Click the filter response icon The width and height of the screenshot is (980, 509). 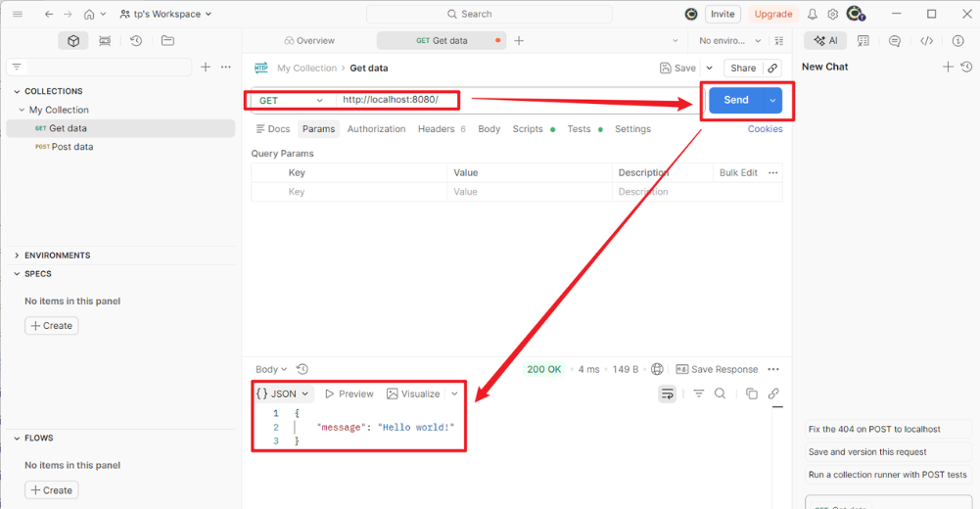pos(699,393)
